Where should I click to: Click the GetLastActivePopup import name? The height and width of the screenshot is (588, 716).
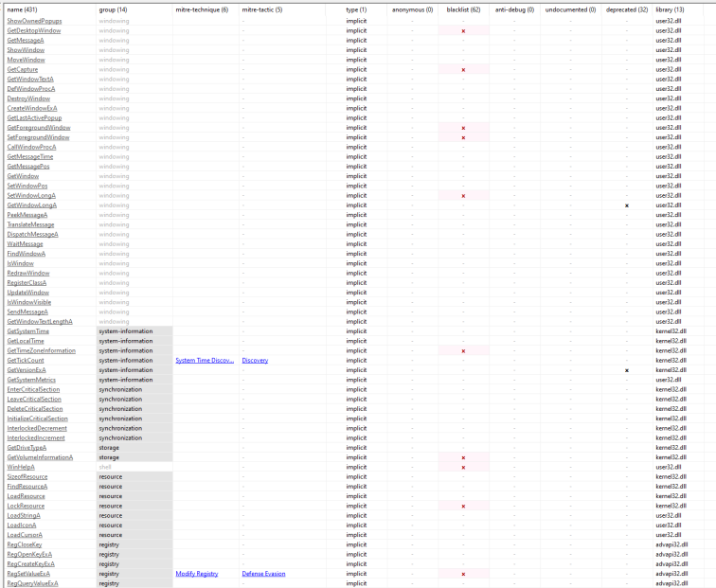tap(34, 117)
